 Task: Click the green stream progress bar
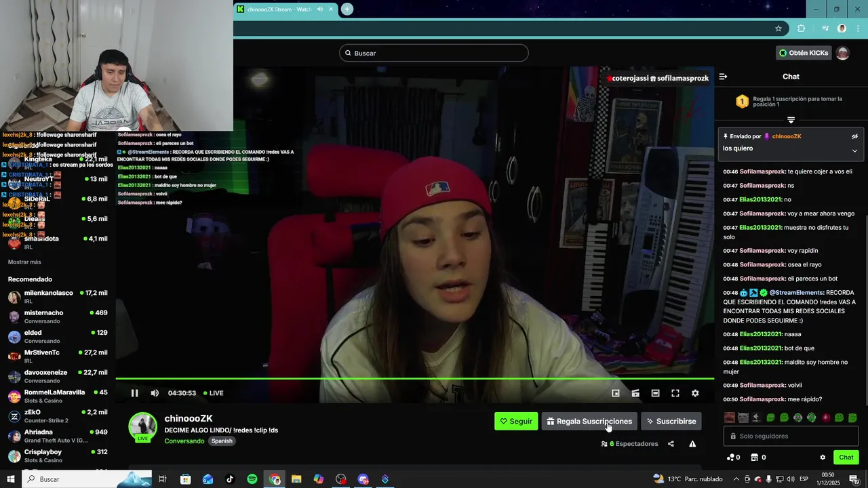click(414, 378)
